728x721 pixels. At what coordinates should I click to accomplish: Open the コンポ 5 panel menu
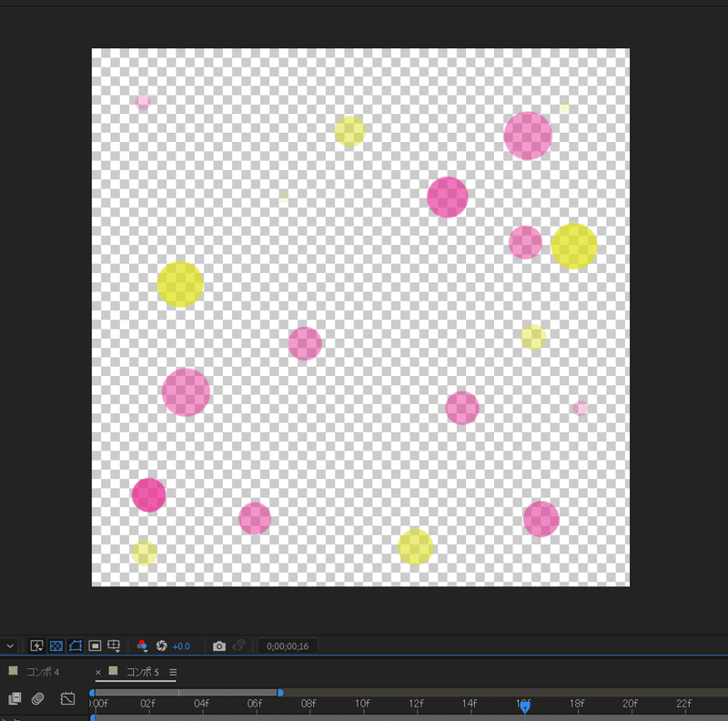173,672
